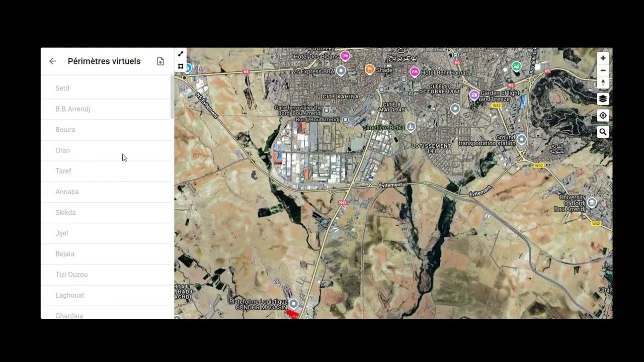Click the cimetière Betka marker

tap(411, 126)
